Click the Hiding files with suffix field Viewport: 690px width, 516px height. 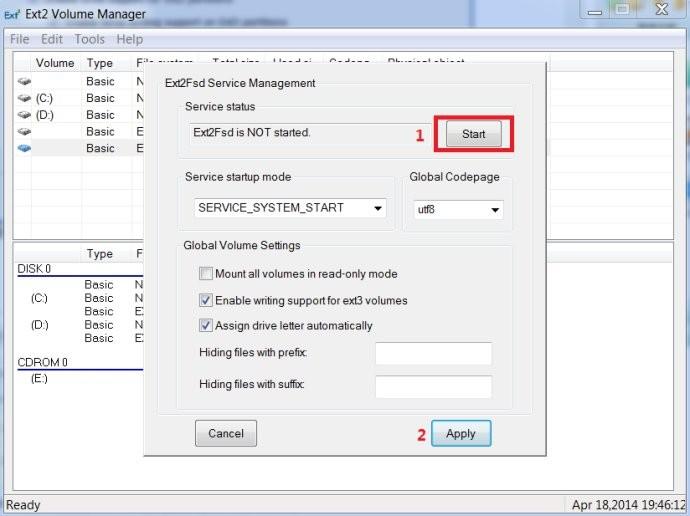[x=433, y=386]
